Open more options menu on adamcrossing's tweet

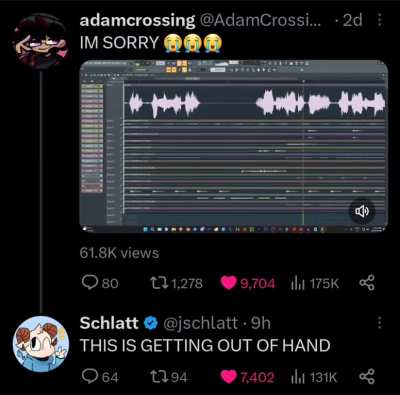tap(379, 20)
